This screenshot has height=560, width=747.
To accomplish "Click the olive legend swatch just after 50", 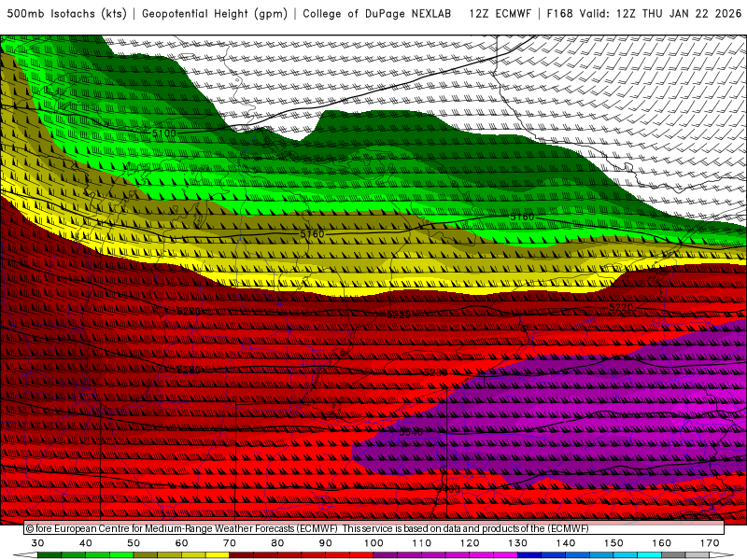I will click(146, 555).
